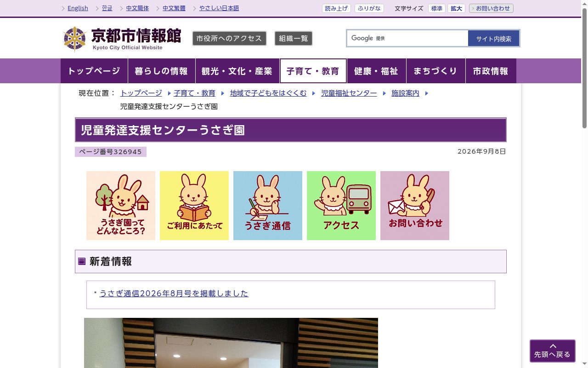Go to 子育て・教育 in the breadcrumb
The image size is (588, 368).
pyautogui.click(x=194, y=93)
